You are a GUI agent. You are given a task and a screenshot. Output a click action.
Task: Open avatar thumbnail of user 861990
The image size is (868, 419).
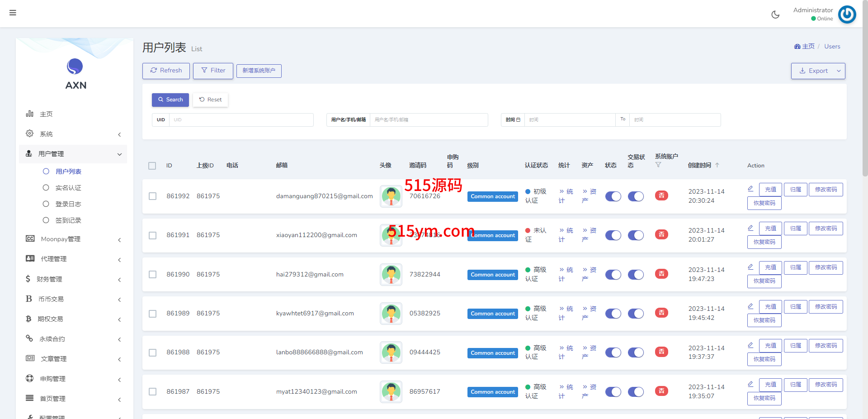[x=391, y=275]
